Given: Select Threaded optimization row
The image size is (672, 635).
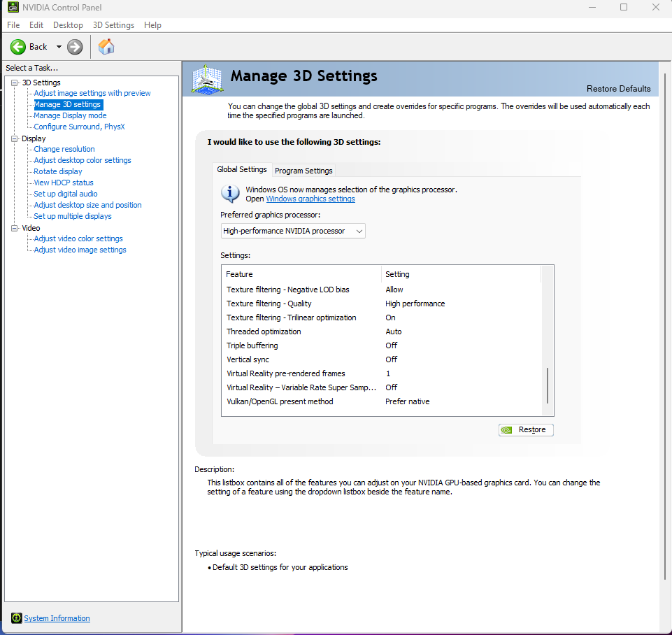Looking at the screenshot, I should [x=381, y=331].
